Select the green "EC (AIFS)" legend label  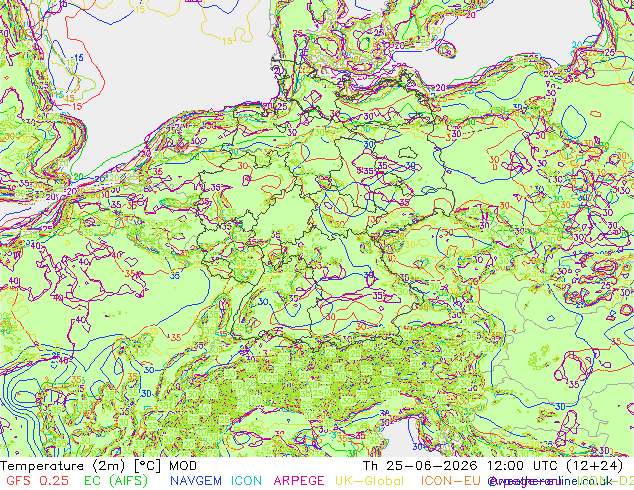(116, 481)
